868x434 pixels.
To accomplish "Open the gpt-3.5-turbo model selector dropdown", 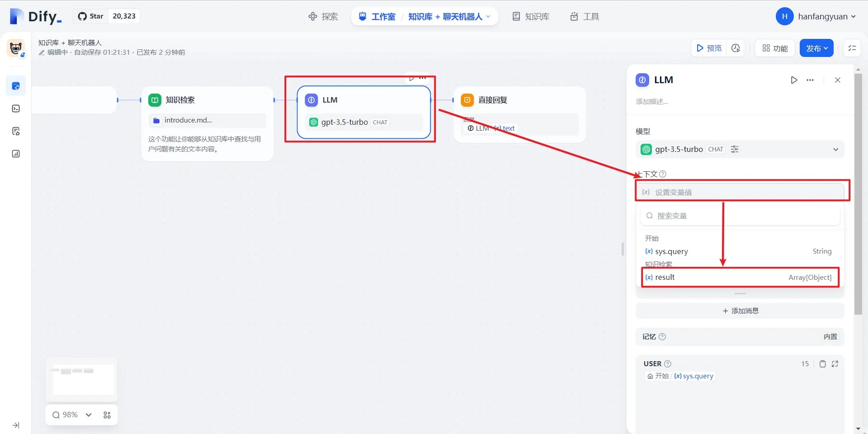I will [835, 149].
